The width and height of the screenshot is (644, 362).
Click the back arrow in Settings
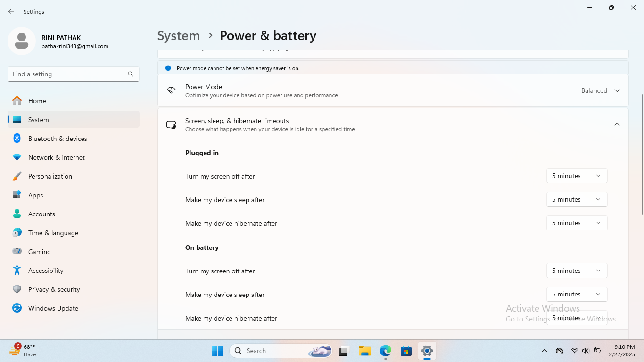click(x=11, y=11)
